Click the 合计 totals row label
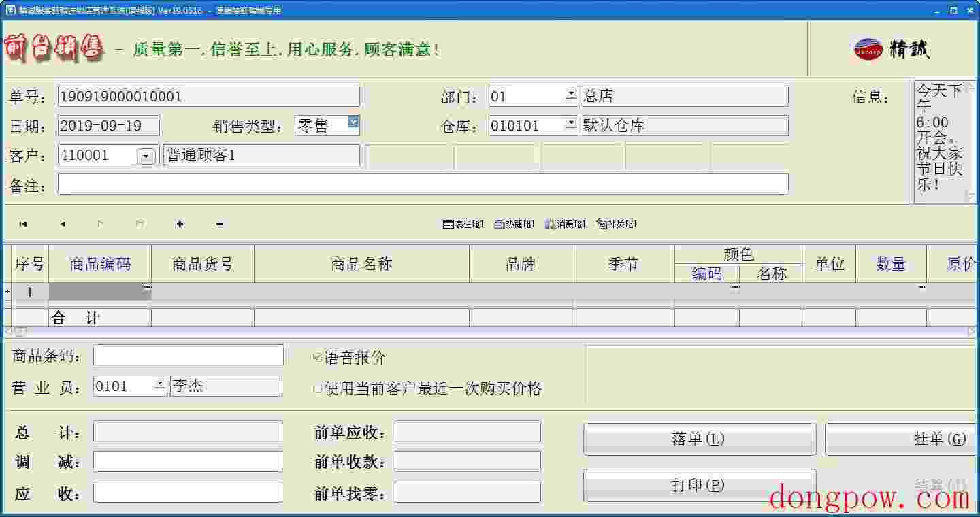Screen dimensions: 980x517 click(76, 318)
